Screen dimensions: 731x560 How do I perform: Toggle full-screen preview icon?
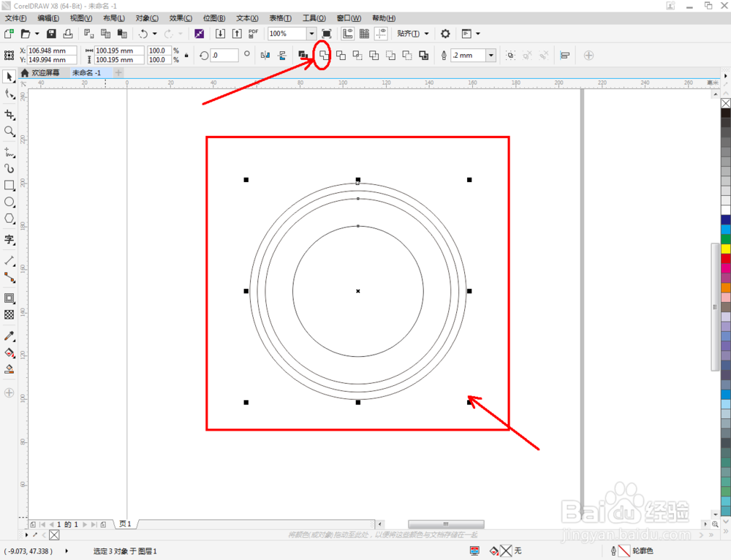click(x=326, y=34)
